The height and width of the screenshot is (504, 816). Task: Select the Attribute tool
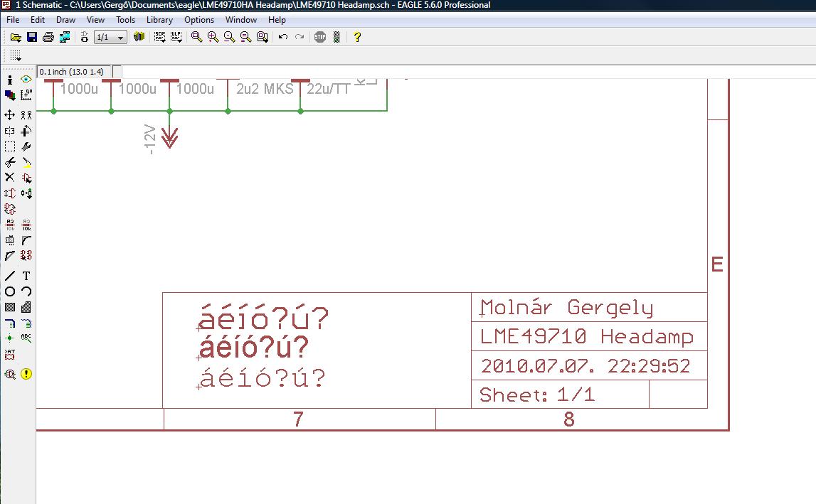(x=9, y=354)
